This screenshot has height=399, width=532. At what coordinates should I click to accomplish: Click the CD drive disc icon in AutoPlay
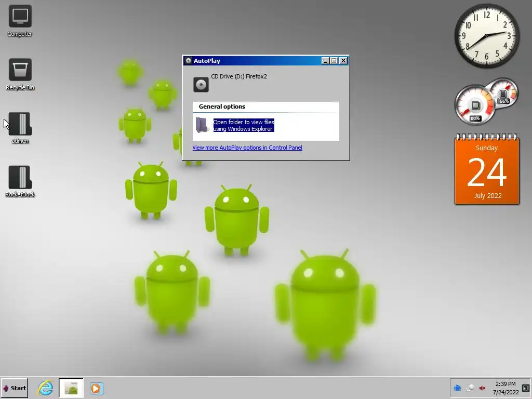[201, 85]
